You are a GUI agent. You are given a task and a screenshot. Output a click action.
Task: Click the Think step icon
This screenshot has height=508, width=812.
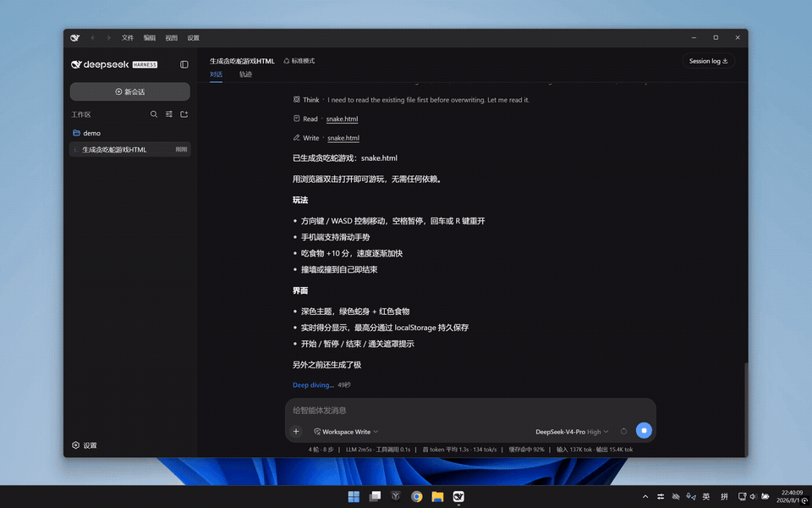[296, 99]
